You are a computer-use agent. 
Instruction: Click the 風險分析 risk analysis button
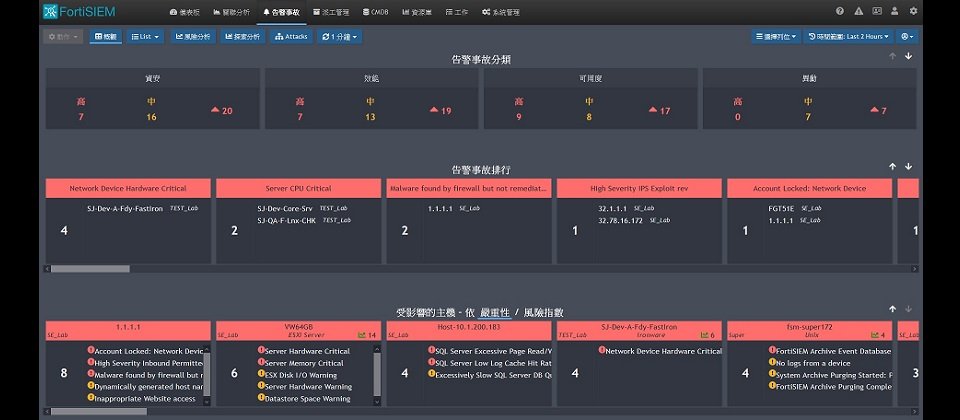point(193,36)
